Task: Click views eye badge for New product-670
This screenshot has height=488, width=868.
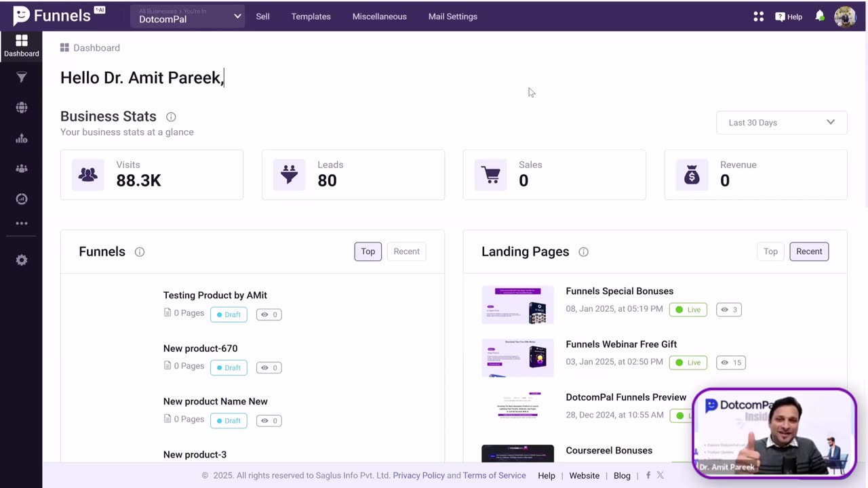Action: pyautogui.click(x=269, y=367)
